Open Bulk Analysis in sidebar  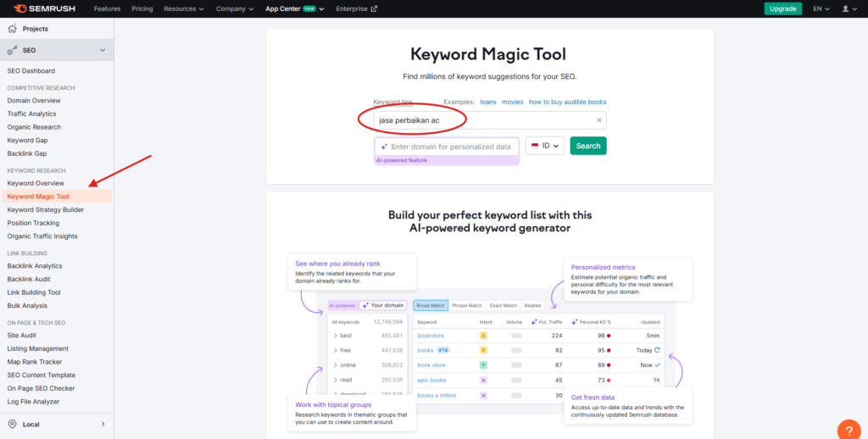(x=27, y=306)
